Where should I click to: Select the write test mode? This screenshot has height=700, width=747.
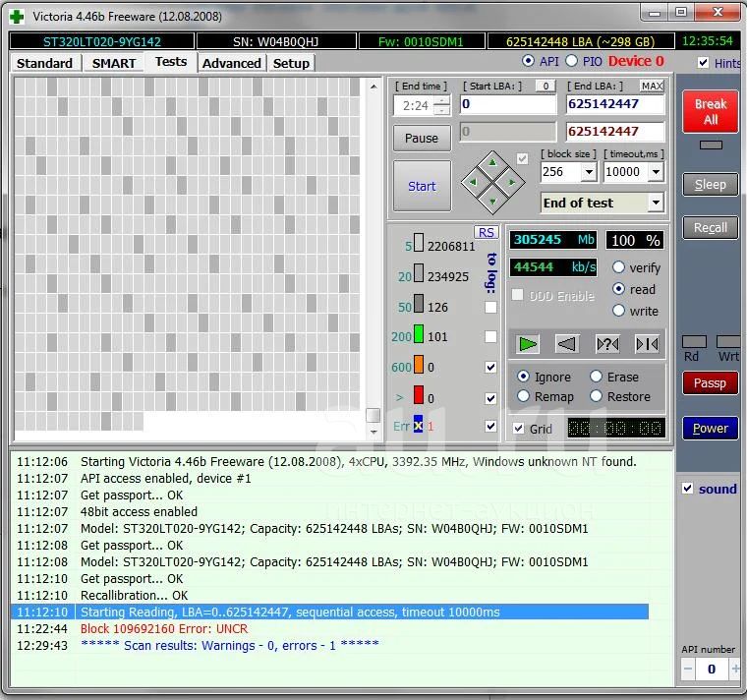pos(618,311)
